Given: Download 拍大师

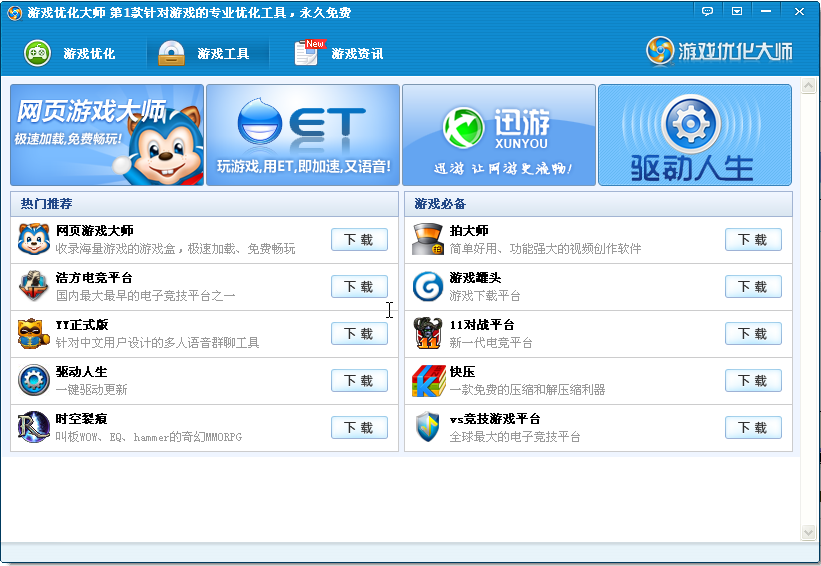Looking at the screenshot, I should coord(753,240).
